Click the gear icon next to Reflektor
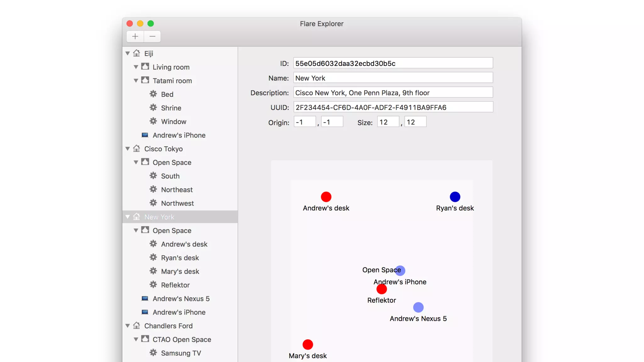644x362 pixels. (x=153, y=285)
